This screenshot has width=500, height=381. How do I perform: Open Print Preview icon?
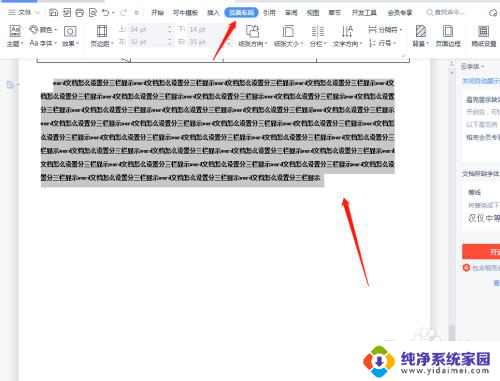93,13
